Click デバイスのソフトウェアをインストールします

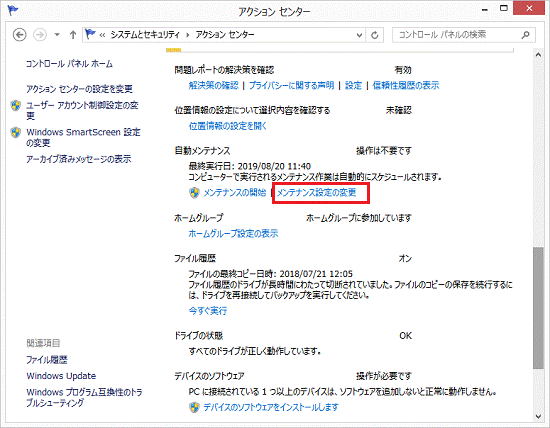point(271,407)
